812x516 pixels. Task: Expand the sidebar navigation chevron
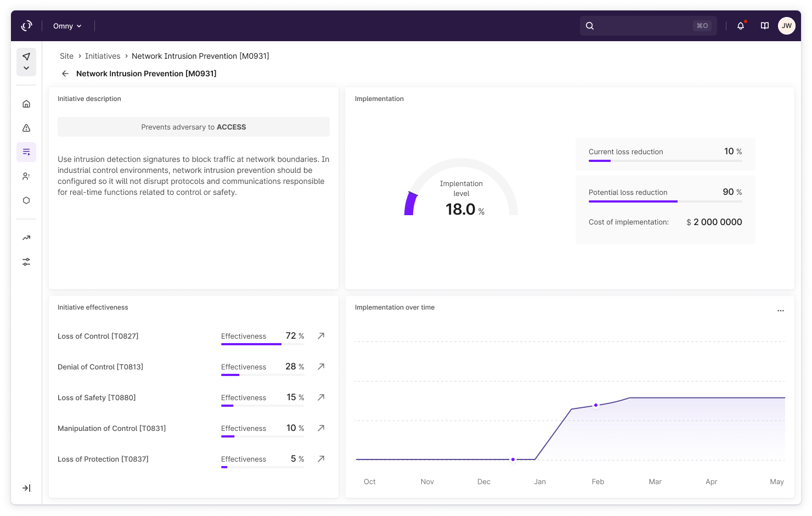[x=26, y=68]
